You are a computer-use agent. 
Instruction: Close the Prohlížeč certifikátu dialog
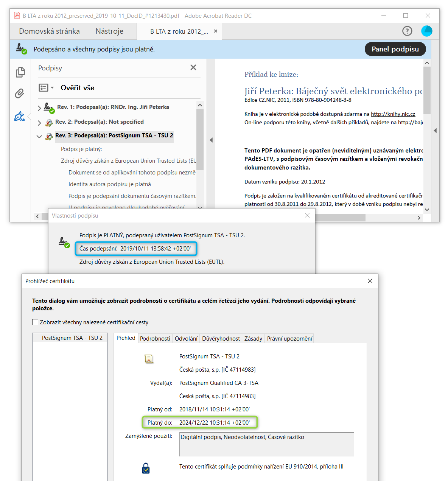pos(370,281)
